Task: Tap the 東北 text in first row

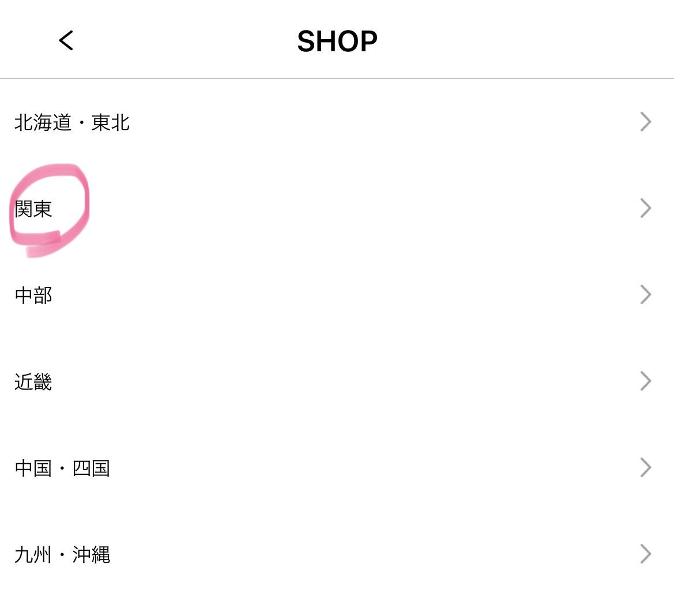Action: tap(111, 122)
